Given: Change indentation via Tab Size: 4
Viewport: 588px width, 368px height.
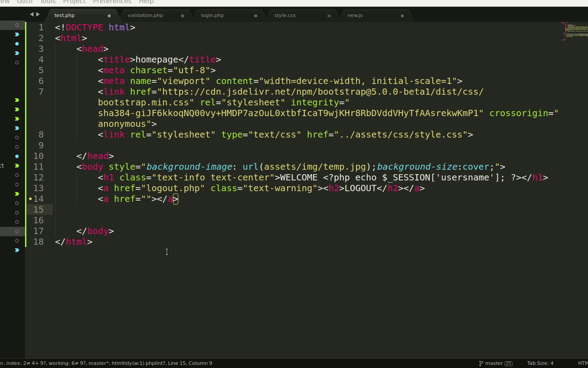Looking at the screenshot, I should [x=540, y=363].
